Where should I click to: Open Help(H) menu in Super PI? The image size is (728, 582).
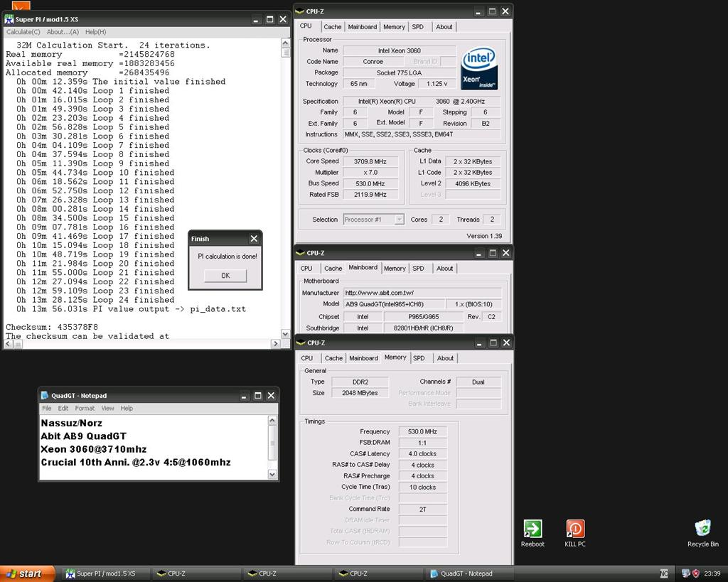pos(96,32)
